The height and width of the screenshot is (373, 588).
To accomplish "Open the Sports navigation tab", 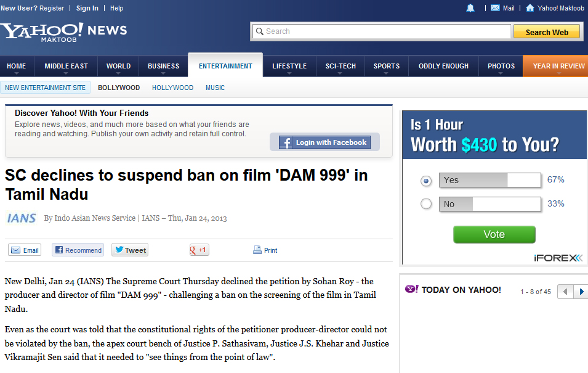I will point(386,66).
